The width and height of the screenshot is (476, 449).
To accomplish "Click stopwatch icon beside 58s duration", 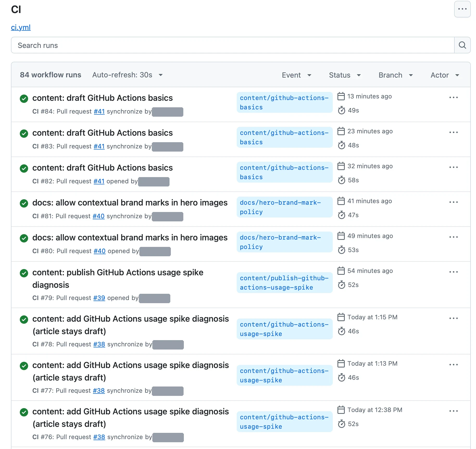I will (341, 180).
